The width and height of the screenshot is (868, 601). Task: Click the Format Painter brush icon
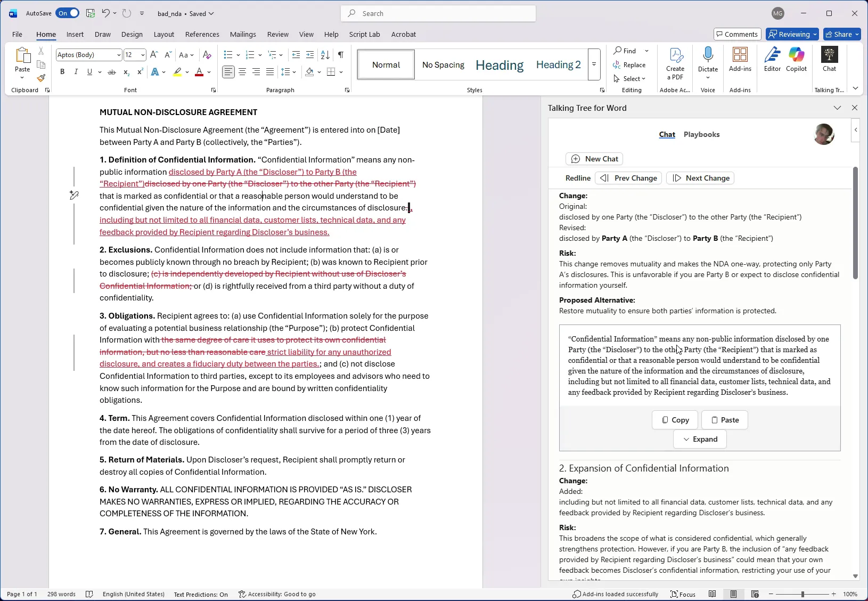41,78
